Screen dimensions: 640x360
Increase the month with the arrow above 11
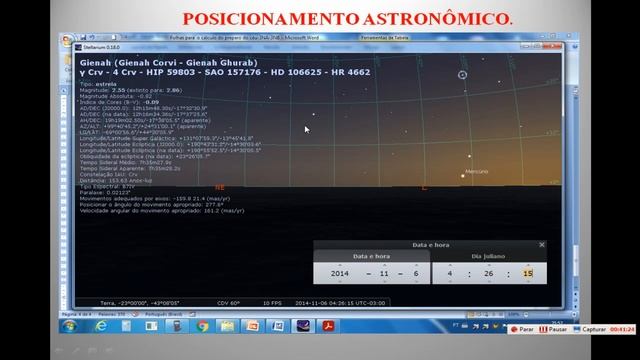coord(384,265)
